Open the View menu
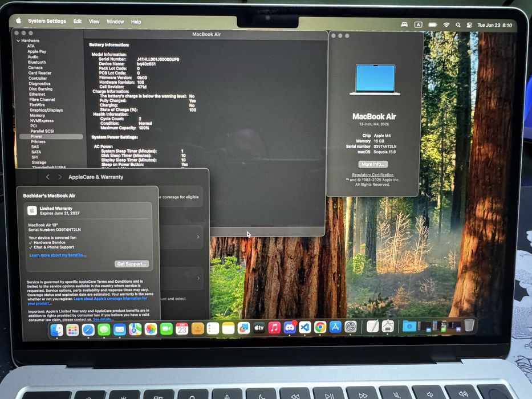Screen dimensions: 532x399 click(x=94, y=22)
